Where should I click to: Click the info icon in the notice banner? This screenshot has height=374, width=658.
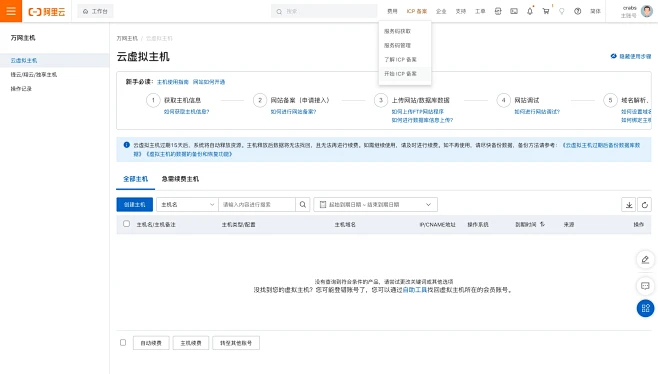coord(126,145)
